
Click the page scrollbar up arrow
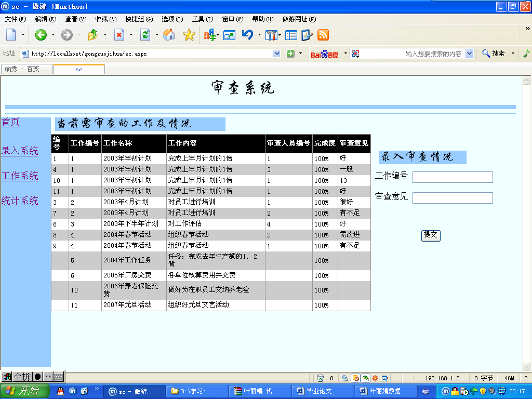527,81
